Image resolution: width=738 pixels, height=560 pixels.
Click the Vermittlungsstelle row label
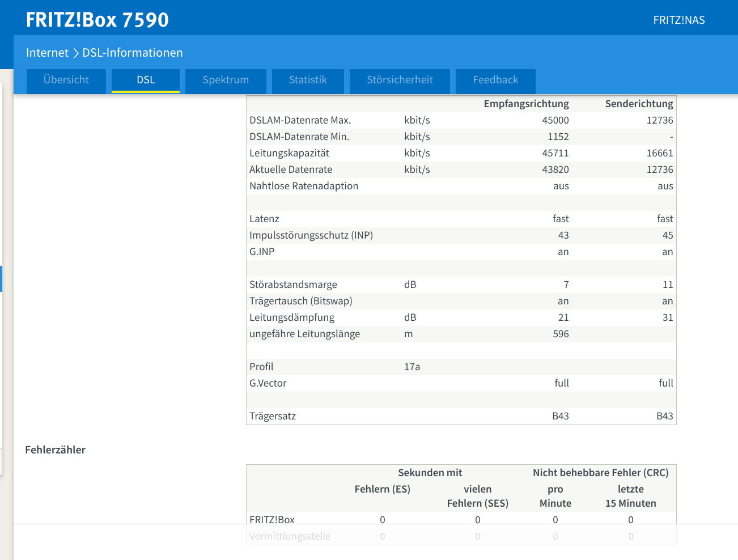click(290, 536)
